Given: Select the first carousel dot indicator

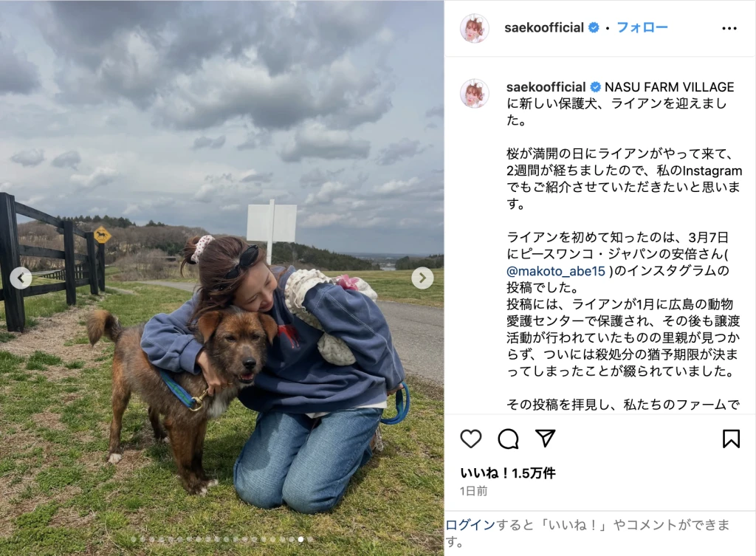Looking at the screenshot, I should click(x=134, y=540).
